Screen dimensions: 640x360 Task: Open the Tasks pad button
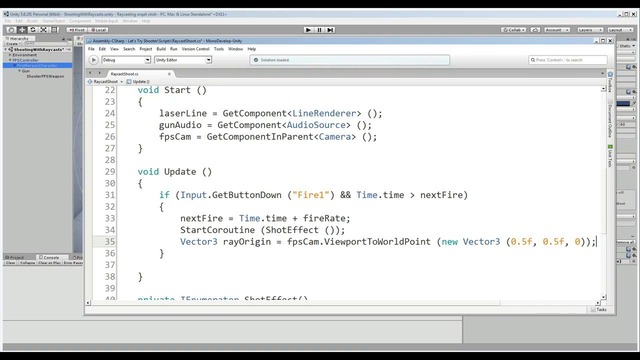(598, 310)
